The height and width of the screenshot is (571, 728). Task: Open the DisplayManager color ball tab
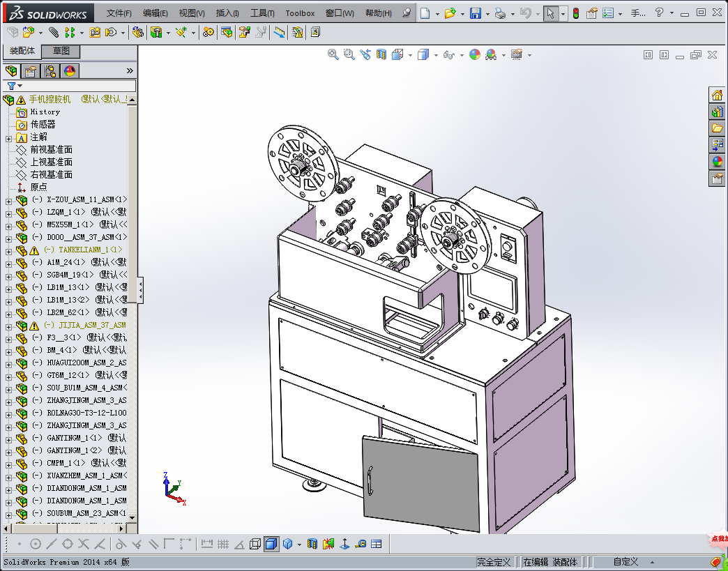pyautogui.click(x=70, y=71)
